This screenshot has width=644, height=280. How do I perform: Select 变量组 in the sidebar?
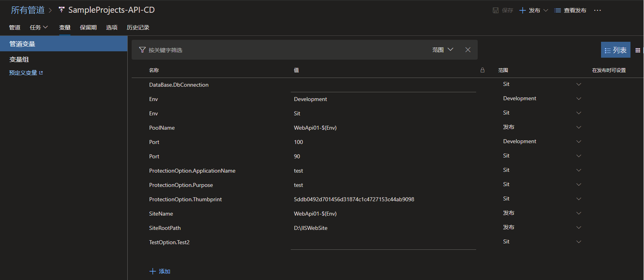19,59
